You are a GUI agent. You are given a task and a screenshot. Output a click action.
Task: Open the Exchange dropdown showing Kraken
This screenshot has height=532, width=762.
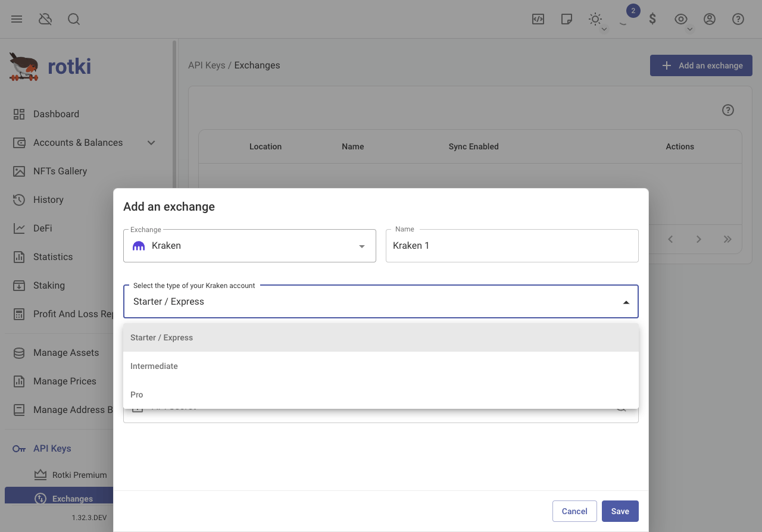point(249,246)
